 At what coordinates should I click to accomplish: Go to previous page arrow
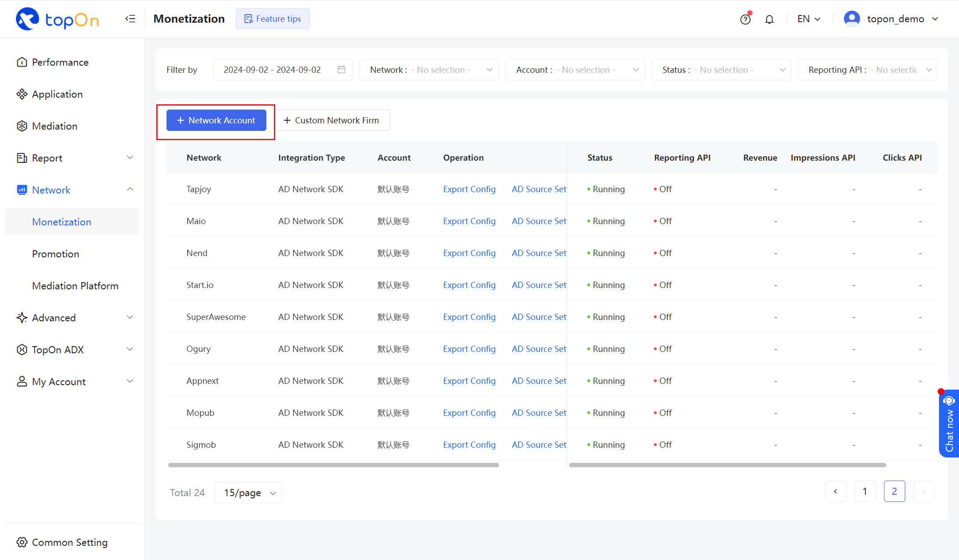click(x=836, y=491)
